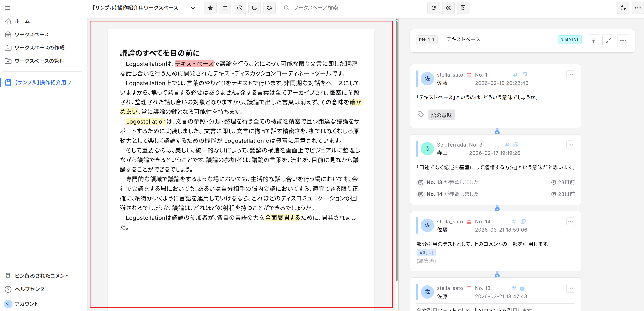Image resolution: width=644 pixels, height=311 pixels.
Task: Open the 'No. 13 が参照しました' reference
Action: click(453, 182)
